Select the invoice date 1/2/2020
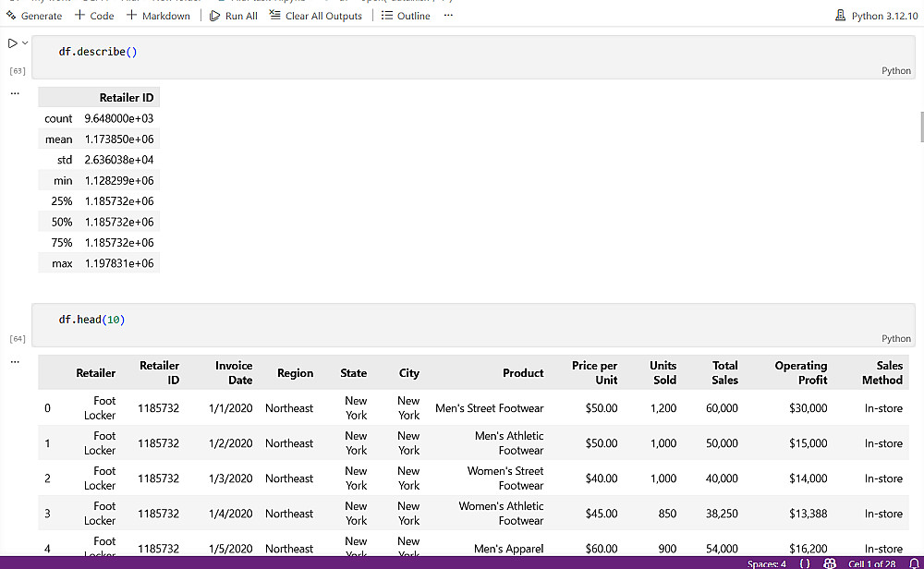The image size is (924, 569). pos(230,443)
